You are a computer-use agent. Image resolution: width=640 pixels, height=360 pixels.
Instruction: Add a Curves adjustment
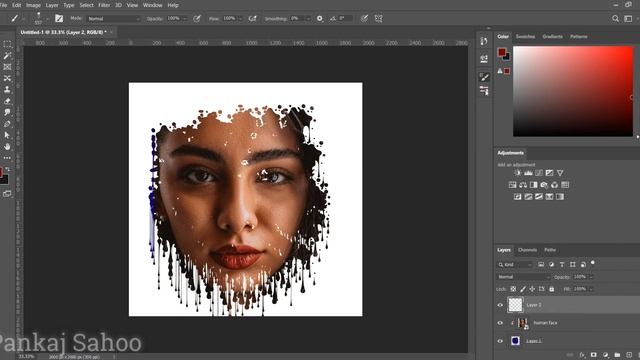coord(539,173)
